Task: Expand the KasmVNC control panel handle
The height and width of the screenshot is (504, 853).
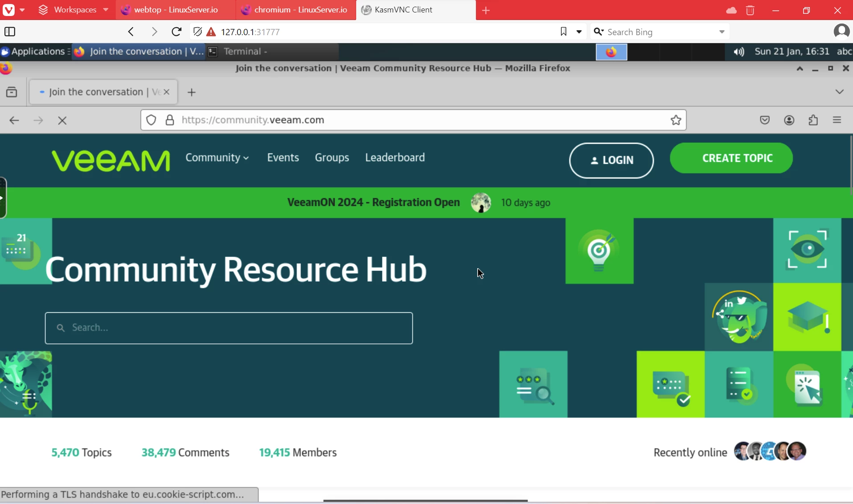Action: [x=3, y=198]
